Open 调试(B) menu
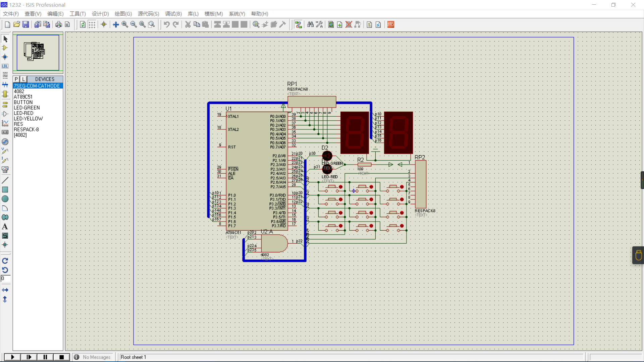Viewport: 644px width, 362px height. coord(173,14)
